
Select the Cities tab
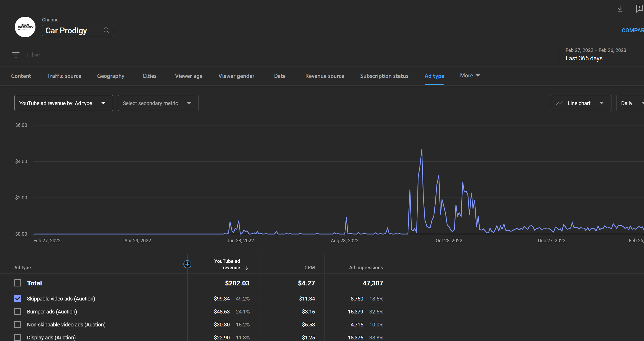[x=150, y=76]
